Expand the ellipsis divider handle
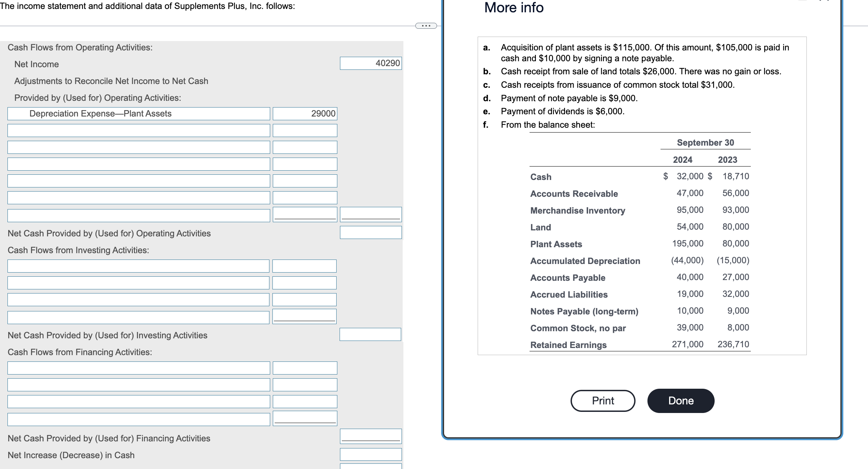868x469 pixels. pyautogui.click(x=426, y=26)
